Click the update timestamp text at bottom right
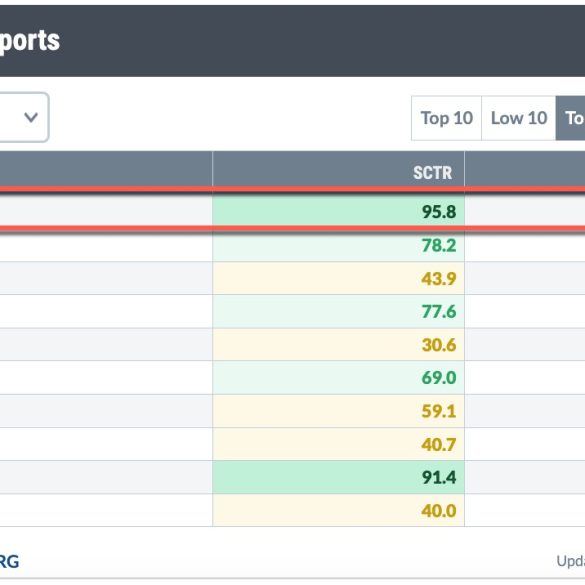 coord(571,561)
